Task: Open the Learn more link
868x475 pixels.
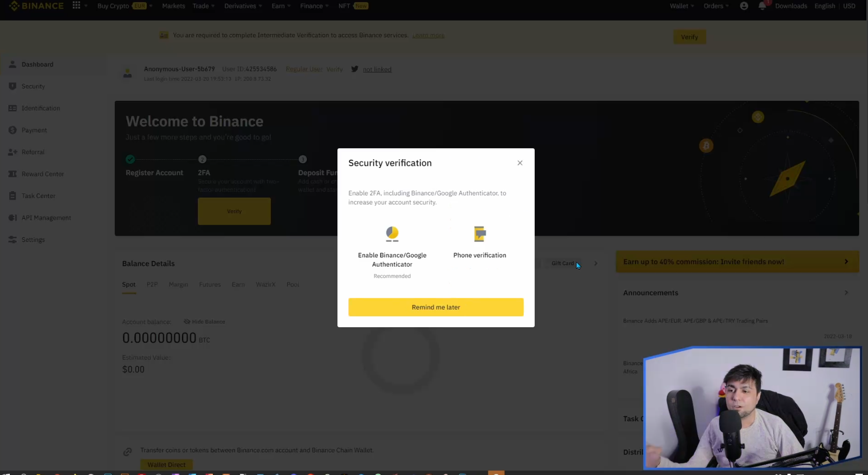Action: coord(428,36)
